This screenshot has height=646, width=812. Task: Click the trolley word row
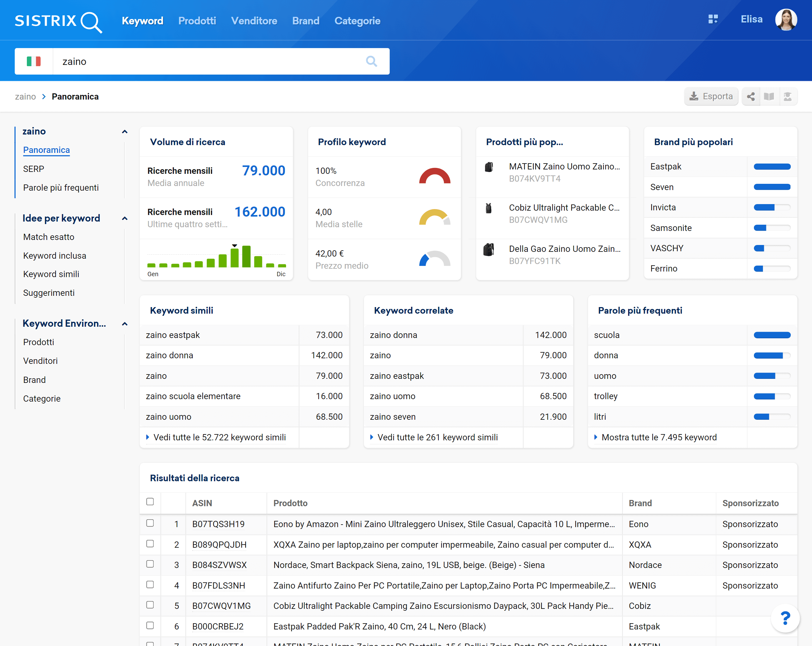coord(692,396)
